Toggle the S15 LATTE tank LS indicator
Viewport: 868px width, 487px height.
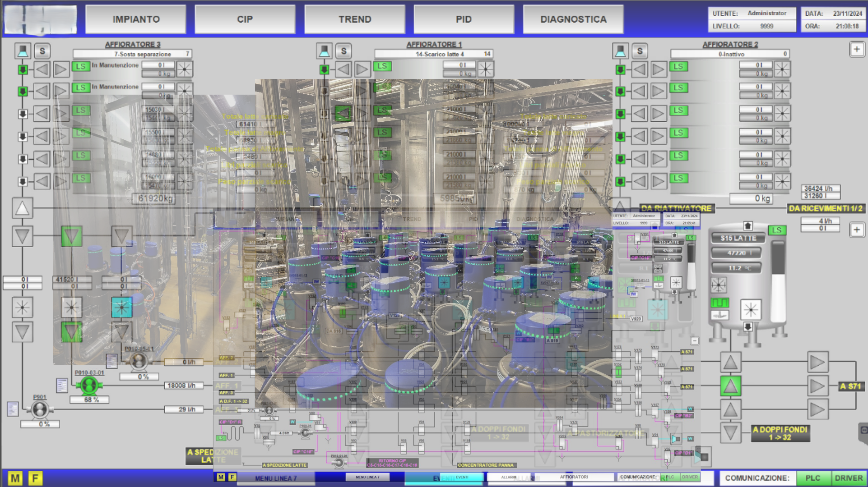[777, 230]
